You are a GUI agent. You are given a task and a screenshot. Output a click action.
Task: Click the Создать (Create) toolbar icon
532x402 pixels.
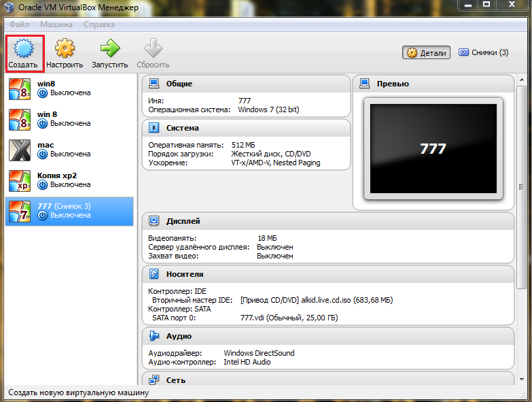click(24, 48)
